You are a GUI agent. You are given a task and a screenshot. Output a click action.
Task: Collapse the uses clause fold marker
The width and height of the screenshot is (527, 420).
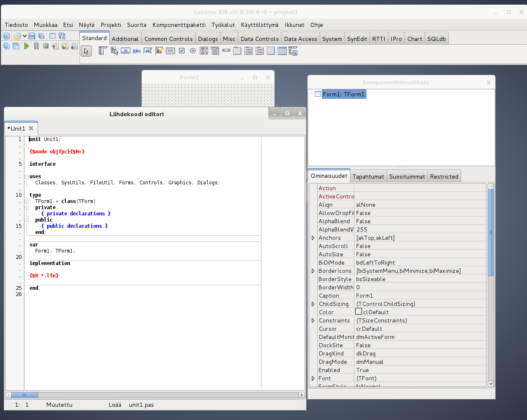[26, 177]
